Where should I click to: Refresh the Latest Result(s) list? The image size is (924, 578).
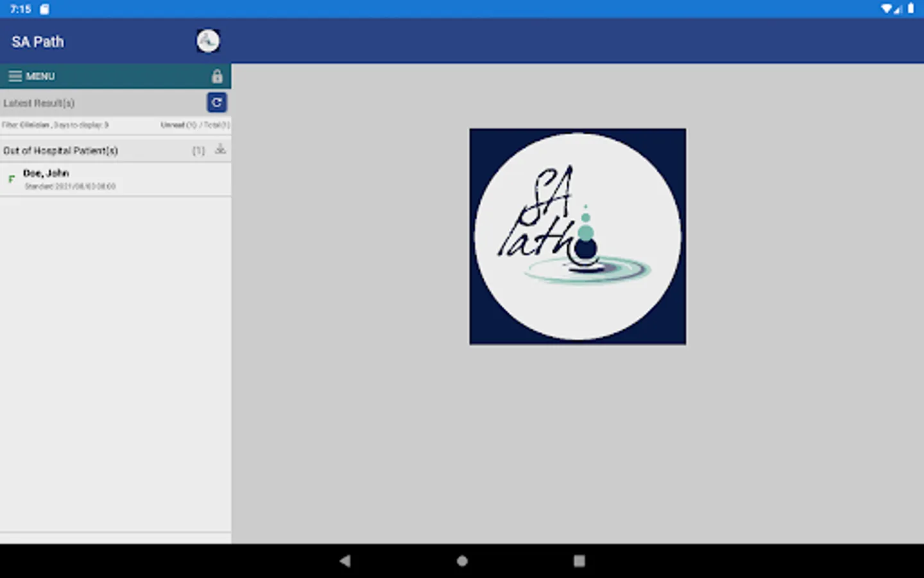217,102
